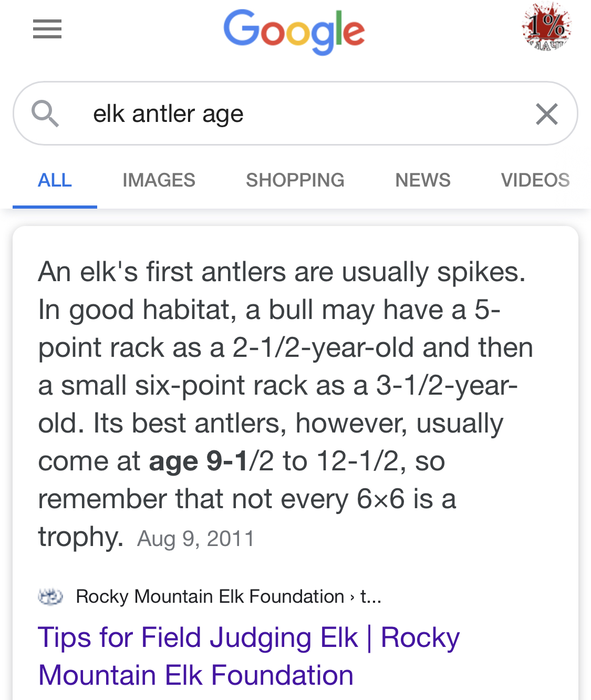Switch to the NEWS tab
Image resolution: width=591 pixels, height=700 pixels.
click(423, 180)
